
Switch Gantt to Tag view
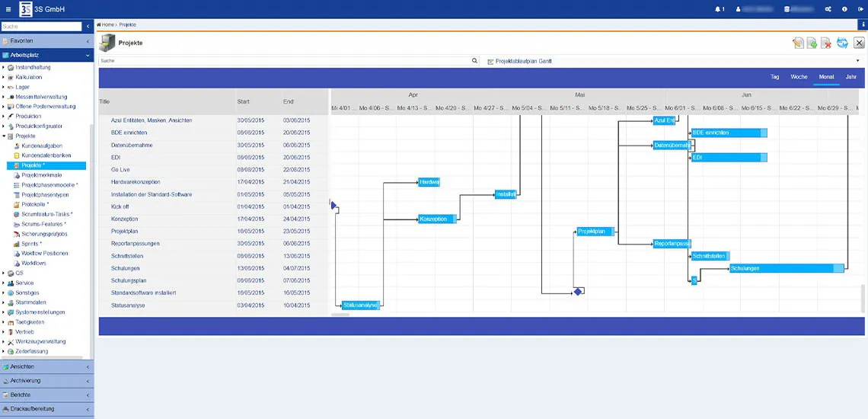click(x=775, y=77)
